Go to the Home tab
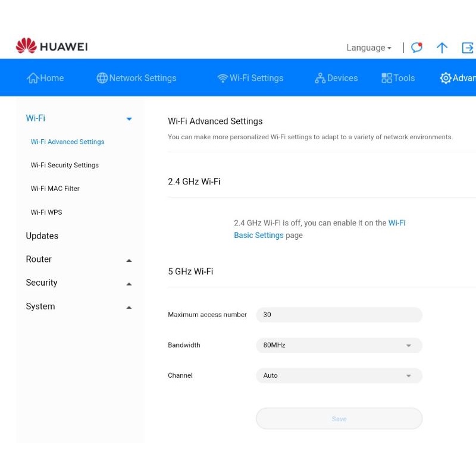 [45, 78]
